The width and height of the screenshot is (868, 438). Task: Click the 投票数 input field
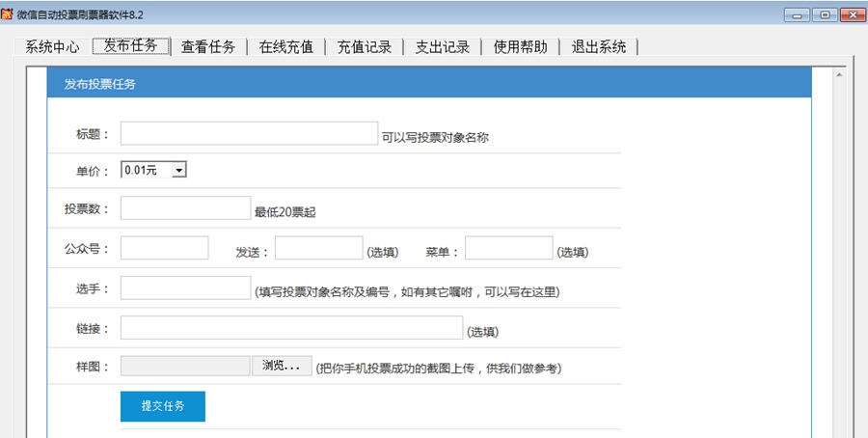coord(185,207)
